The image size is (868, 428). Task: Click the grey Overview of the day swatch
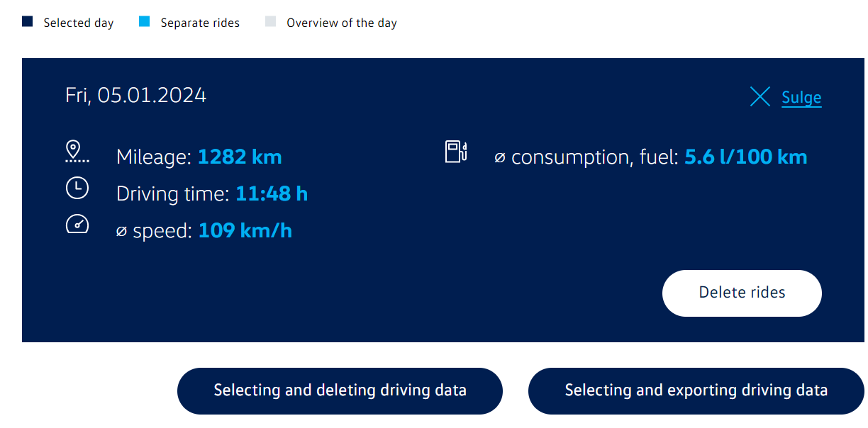point(270,22)
